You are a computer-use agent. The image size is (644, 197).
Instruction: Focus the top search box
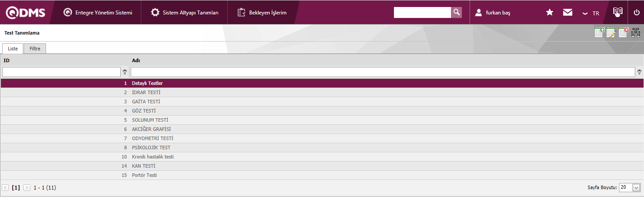point(422,12)
